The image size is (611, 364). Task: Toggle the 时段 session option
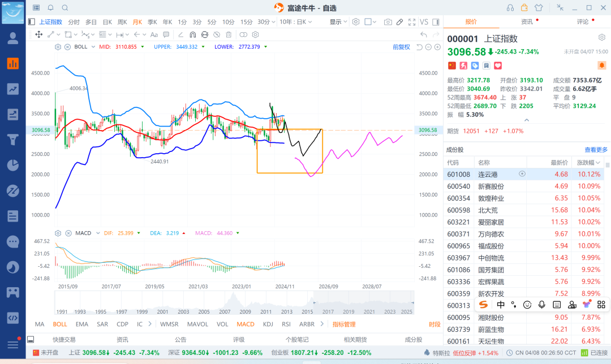tap(434, 324)
